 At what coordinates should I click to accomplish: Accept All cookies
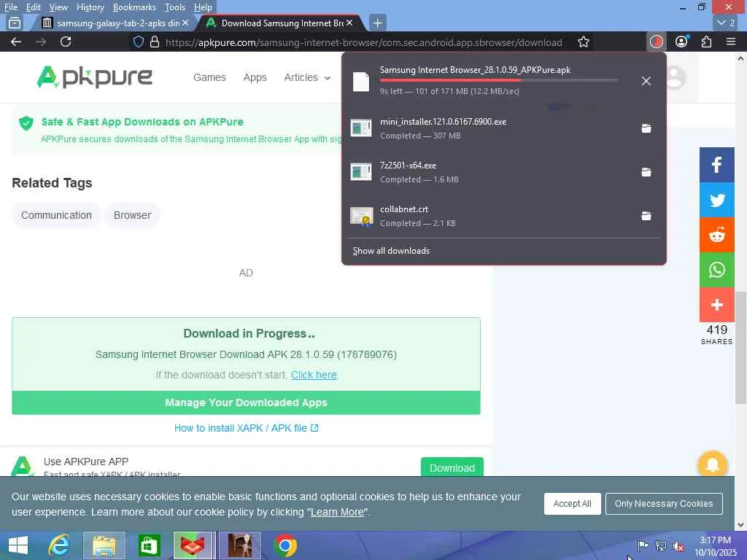click(x=572, y=504)
